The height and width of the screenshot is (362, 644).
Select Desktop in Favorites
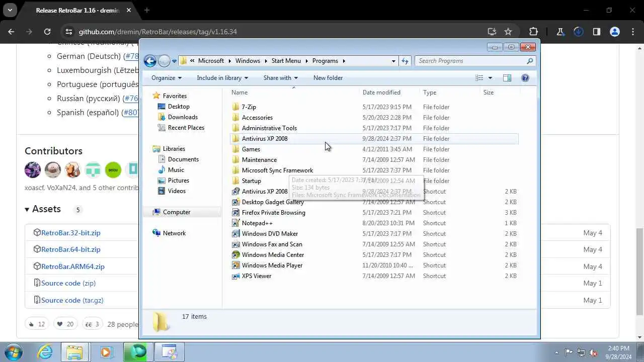pos(179,107)
